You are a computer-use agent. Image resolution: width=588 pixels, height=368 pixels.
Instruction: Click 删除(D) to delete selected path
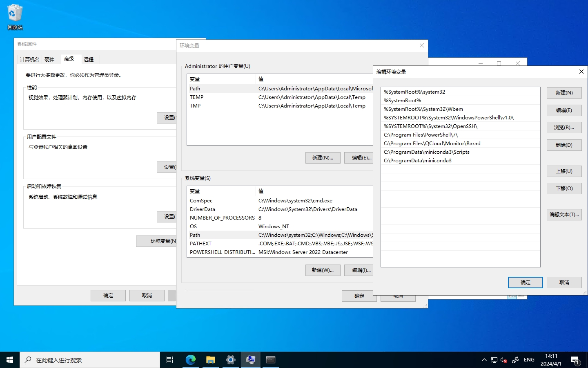(564, 145)
